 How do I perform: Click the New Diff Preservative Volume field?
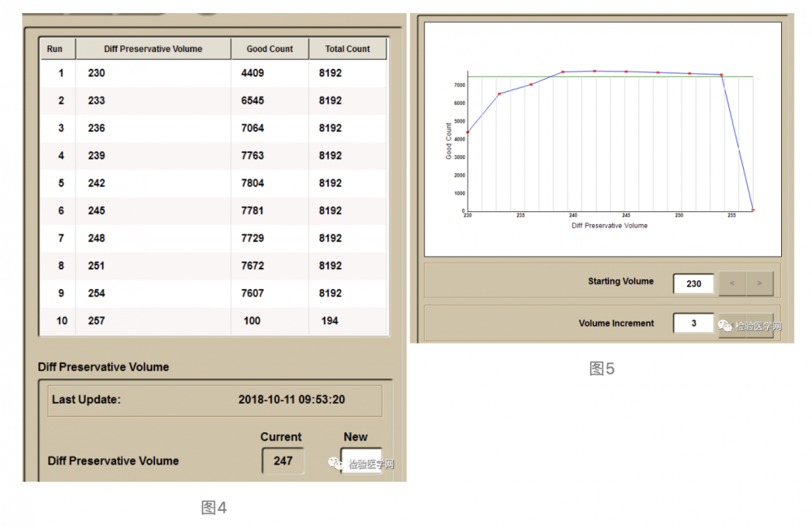tap(361, 461)
